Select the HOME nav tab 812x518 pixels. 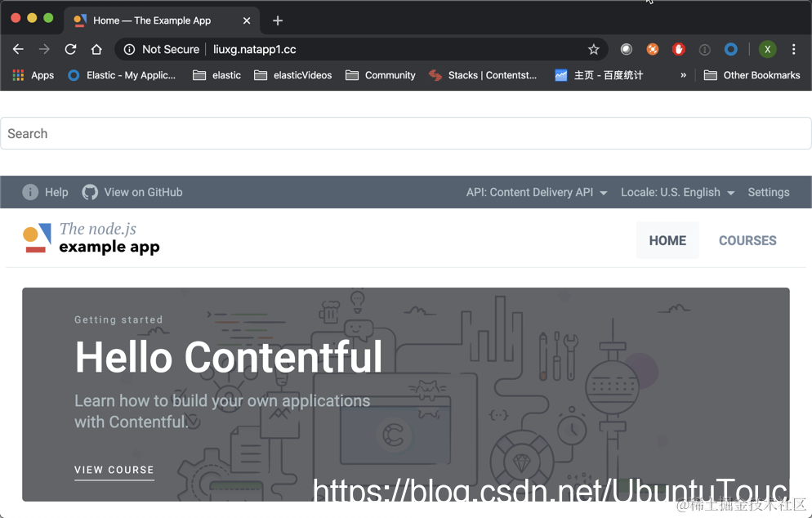click(667, 240)
